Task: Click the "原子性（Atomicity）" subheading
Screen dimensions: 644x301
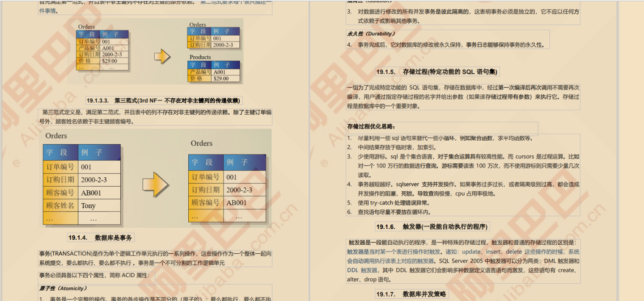Action: [x=63, y=288]
